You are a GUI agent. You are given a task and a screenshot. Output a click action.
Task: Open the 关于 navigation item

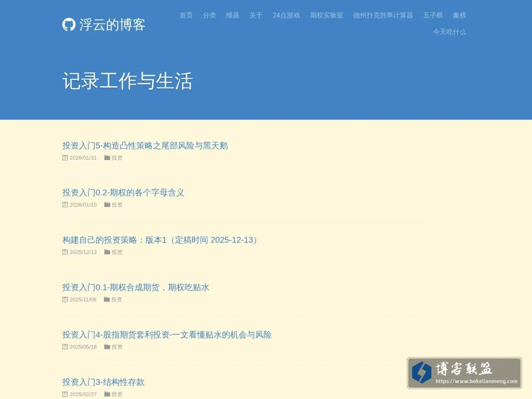tap(256, 15)
